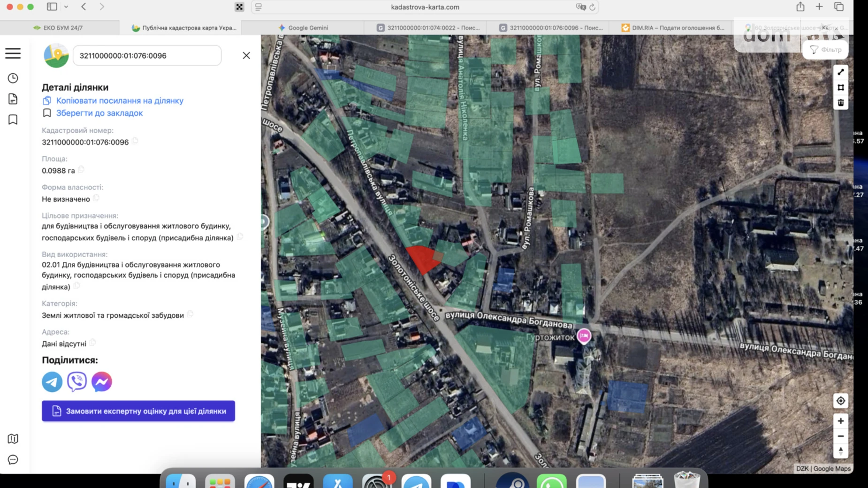Open saved bookmarks in left sidebar
The height and width of the screenshot is (488, 868).
[x=13, y=120]
